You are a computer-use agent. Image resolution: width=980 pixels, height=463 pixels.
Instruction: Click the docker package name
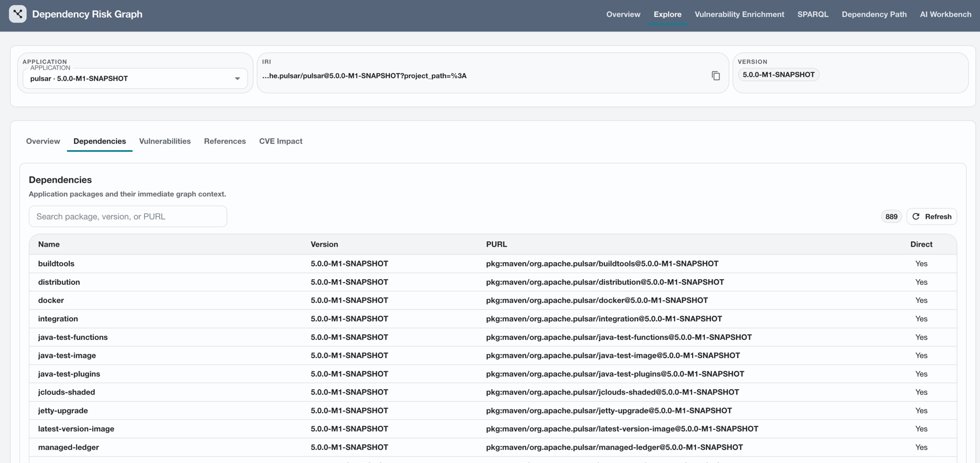coord(51,300)
